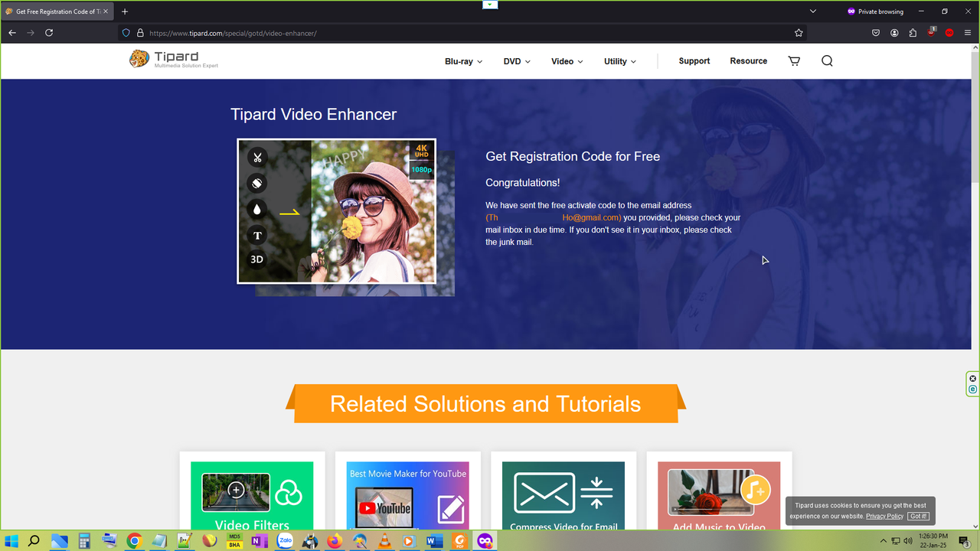Screen dimensions: 980x551
Task: Launch Google Chrome from the taskbar
Action: point(134,541)
